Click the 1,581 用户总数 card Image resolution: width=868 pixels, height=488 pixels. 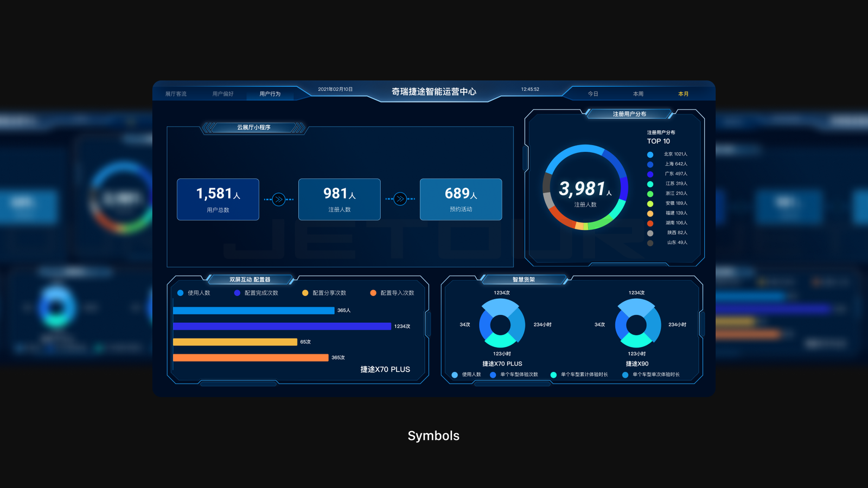tap(218, 200)
